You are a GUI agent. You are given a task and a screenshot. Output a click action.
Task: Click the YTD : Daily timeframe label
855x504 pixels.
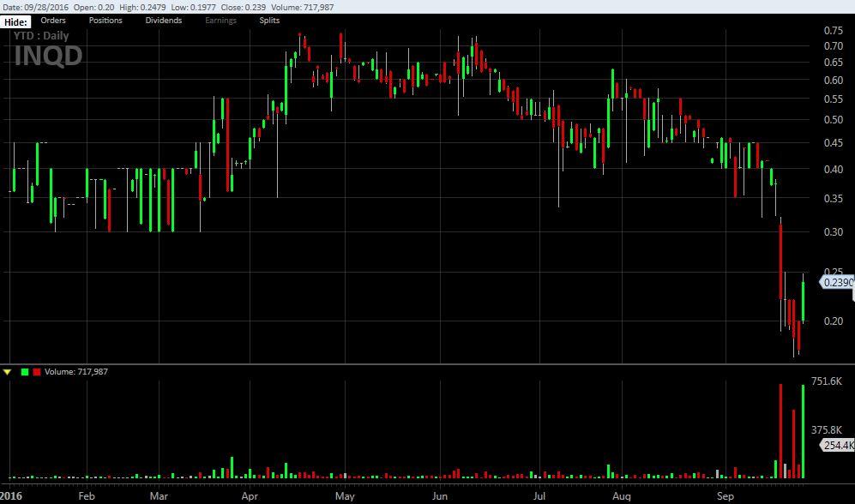click(40, 36)
